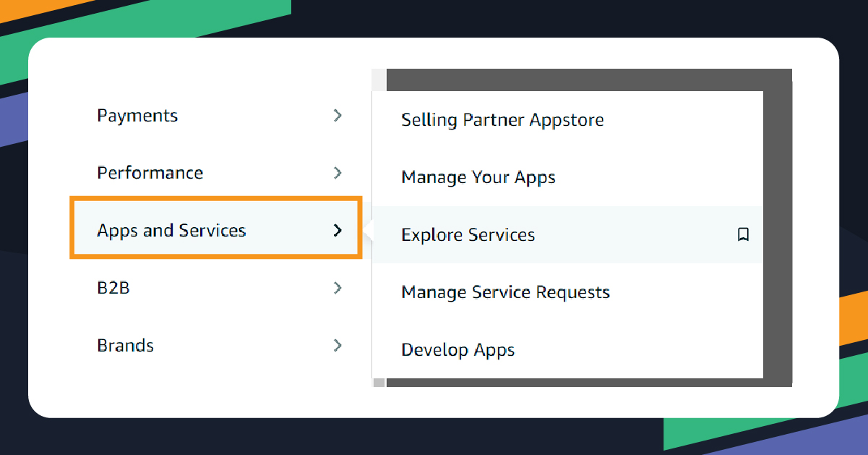
Task: Click the bookmark icon next to Explore Services
Action: [744, 234]
